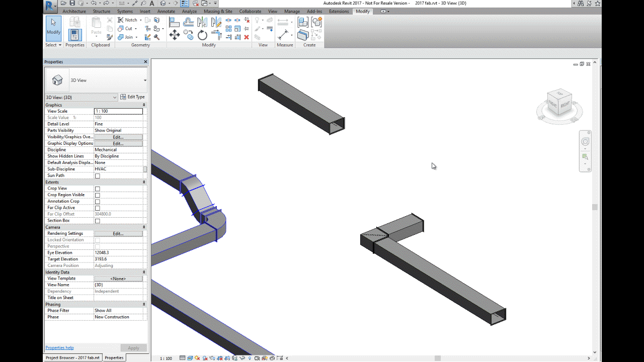Viewport: 644px width, 362px height.
Task: Select the Mirror tool
Action: [202, 23]
